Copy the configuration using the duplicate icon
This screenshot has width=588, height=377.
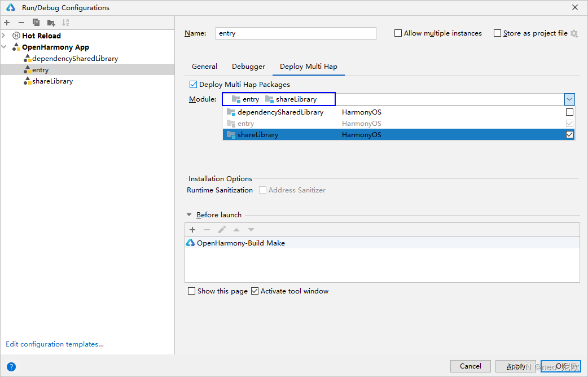[x=36, y=23]
